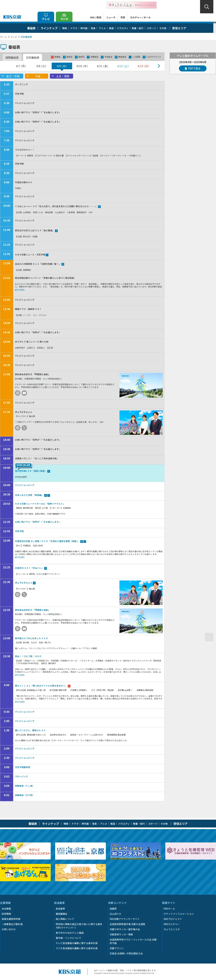216x980 pixels.
Task: Open YouTube icon in 17:00 京の水ものがたり row
Action: click(x=24, y=393)
